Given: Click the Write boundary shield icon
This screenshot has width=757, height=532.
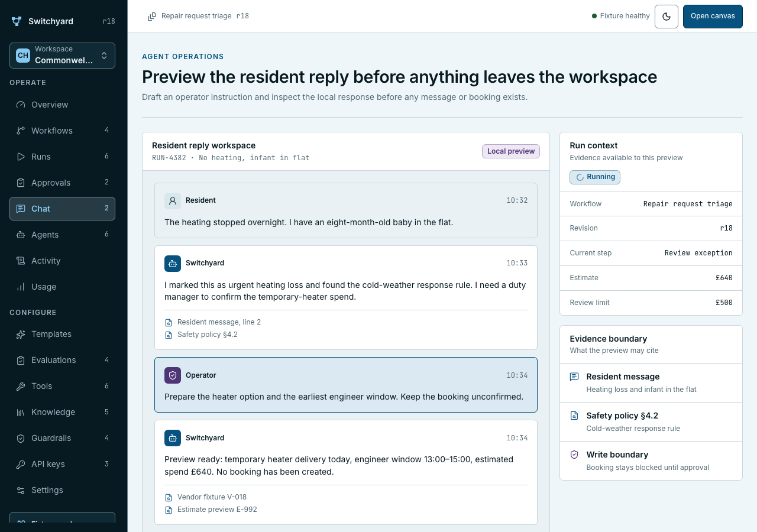Looking at the screenshot, I should (574, 455).
